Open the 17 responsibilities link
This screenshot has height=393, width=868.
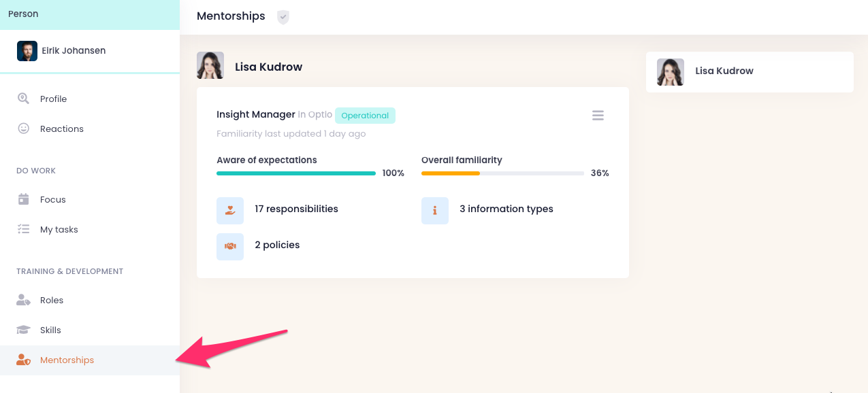[x=296, y=209]
